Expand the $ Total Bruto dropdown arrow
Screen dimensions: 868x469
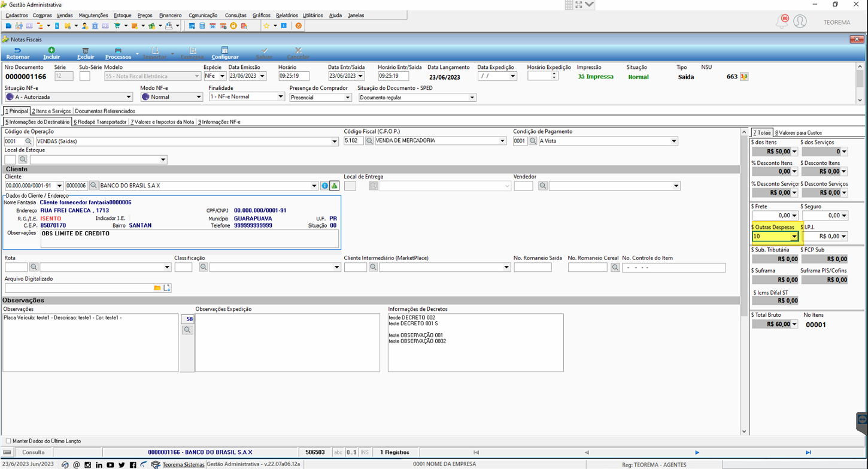click(x=794, y=324)
